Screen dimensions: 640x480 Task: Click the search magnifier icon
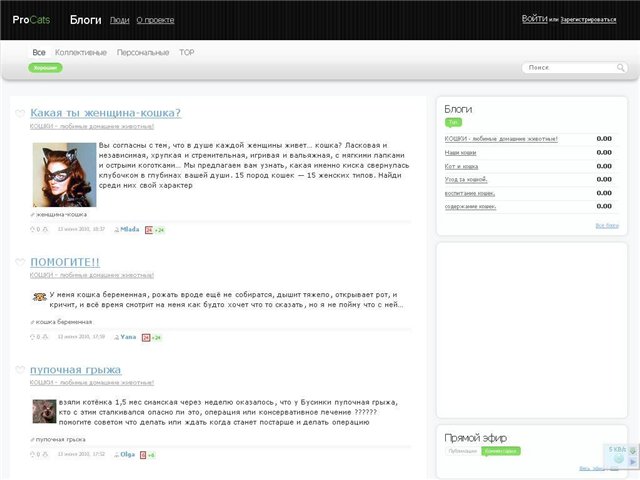[x=620, y=68]
